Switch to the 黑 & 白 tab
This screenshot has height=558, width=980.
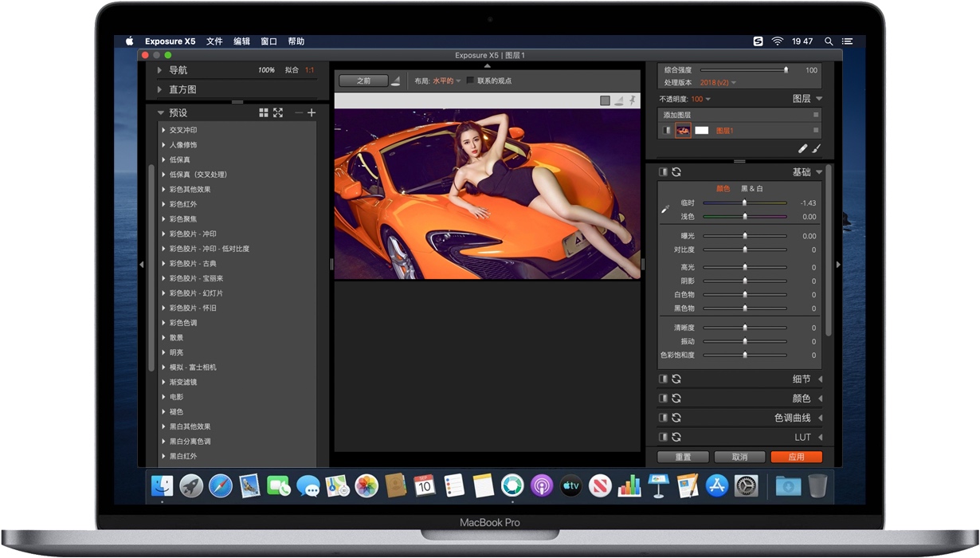pyautogui.click(x=751, y=189)
